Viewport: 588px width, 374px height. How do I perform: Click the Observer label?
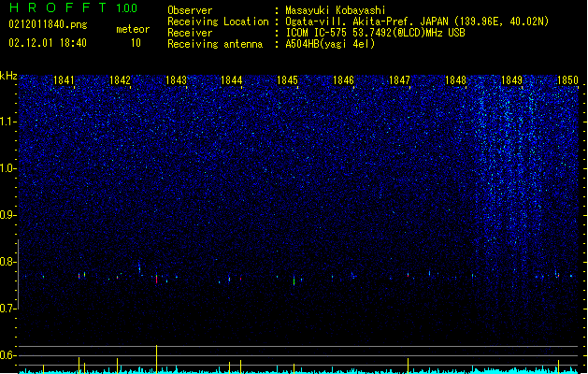190,10
